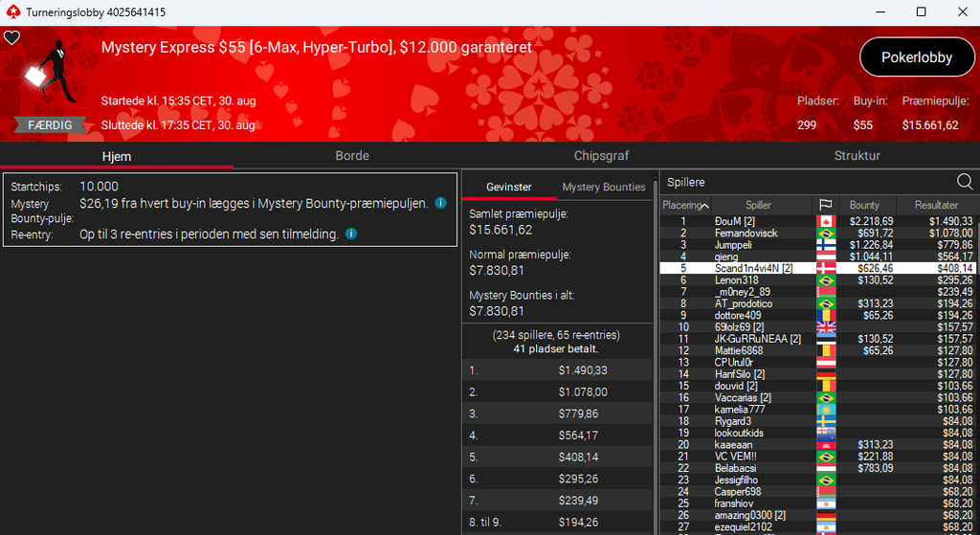Click the Sweden flag beside Rygard3
This screenshot has width=980, height=535.
(826, 421)
